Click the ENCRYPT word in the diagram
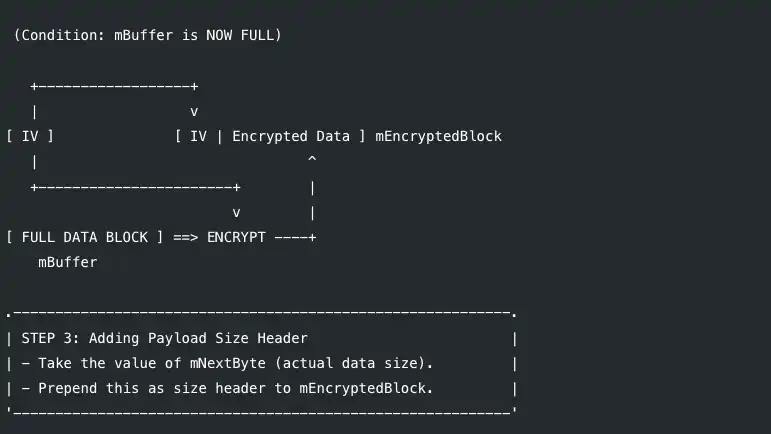771x434 pixels. (238, 237)
